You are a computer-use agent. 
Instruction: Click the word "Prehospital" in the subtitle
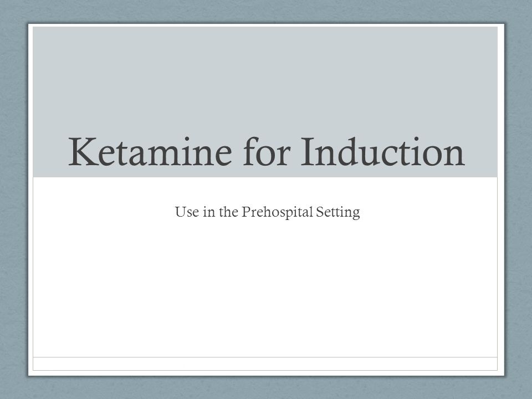(x=277, y=212)
